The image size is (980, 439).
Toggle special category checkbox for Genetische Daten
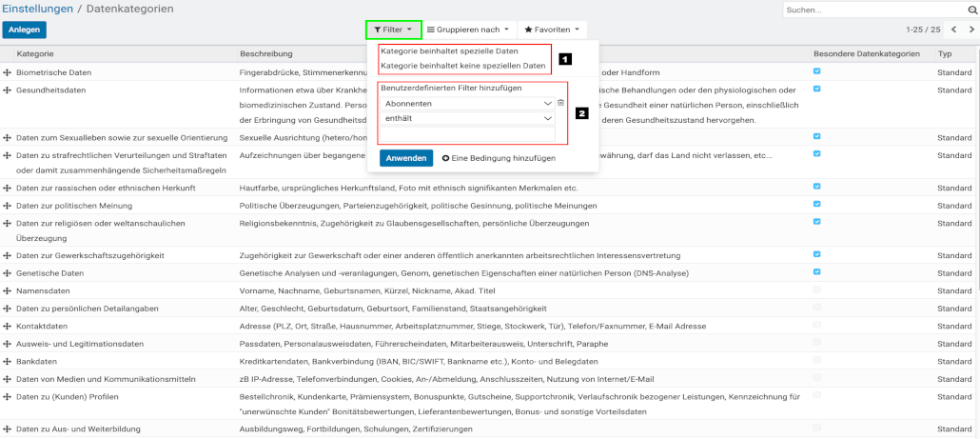(x=817, y=273)
